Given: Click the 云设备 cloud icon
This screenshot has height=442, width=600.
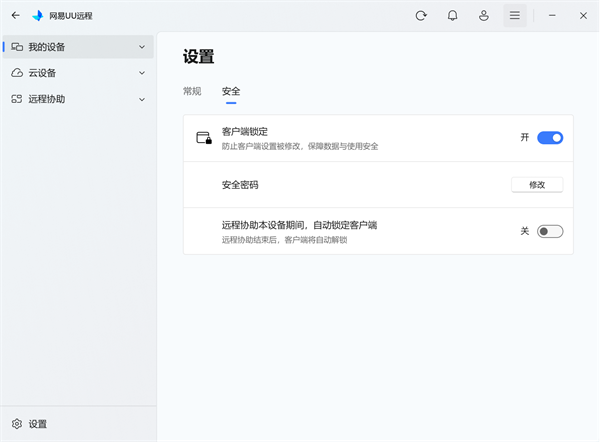Looking at the screenshot, I should pos(17,73).
